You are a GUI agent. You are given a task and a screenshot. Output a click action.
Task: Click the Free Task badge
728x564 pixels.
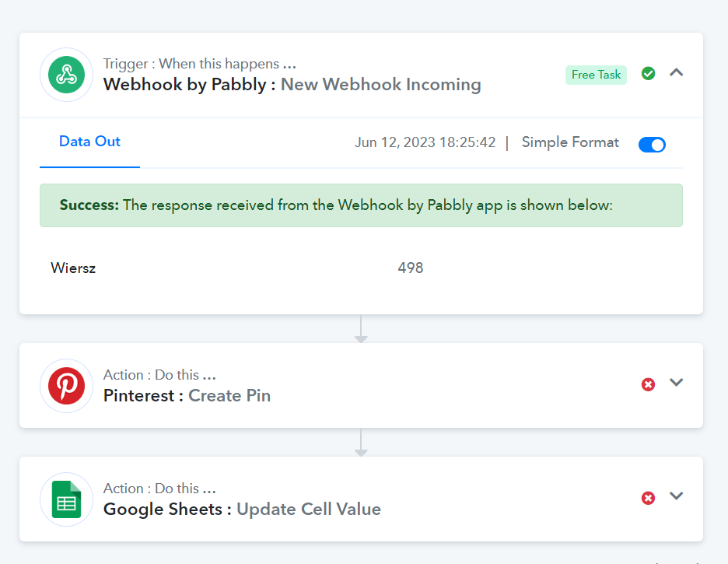click(x=596, y=75)
